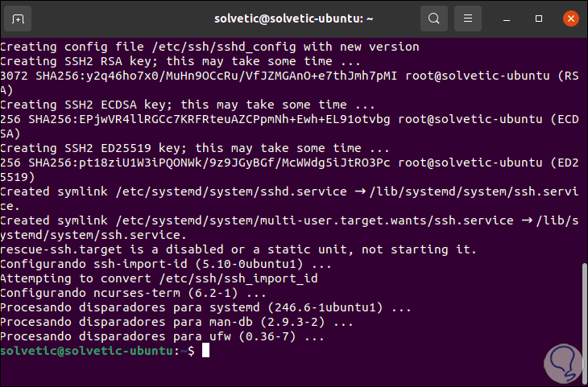Click the "Procesando disparadores para ufw" line
This screenshot has width=588, height=387.
click(x=163, y=336)
